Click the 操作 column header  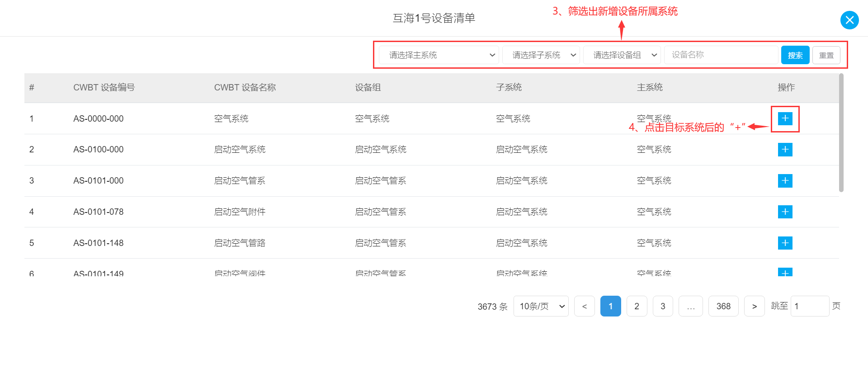click(x=786, y=87)
